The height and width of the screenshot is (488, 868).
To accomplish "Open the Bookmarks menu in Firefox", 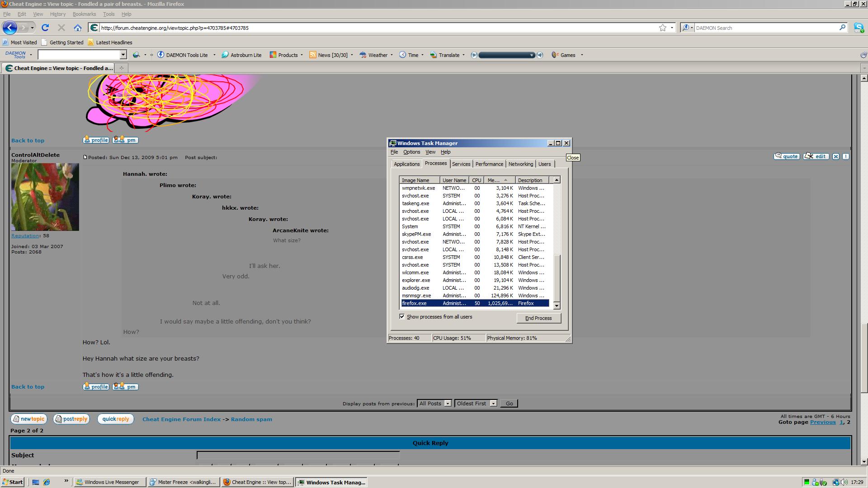I will [x=84, y=14].
